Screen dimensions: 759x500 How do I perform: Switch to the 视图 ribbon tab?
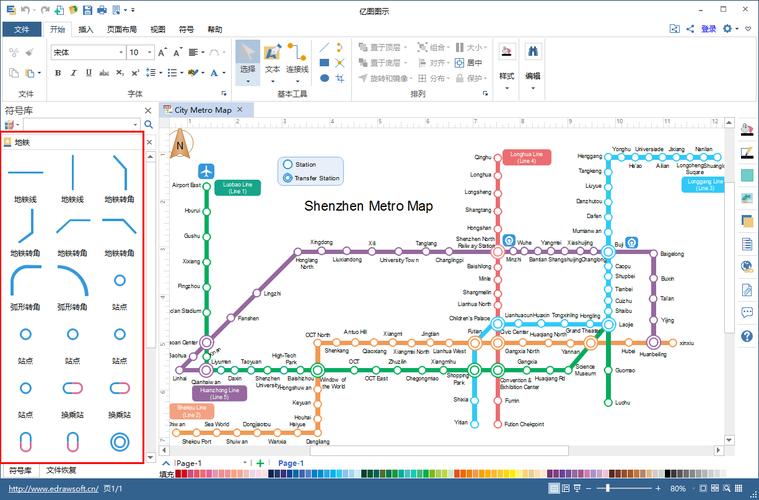158,30
